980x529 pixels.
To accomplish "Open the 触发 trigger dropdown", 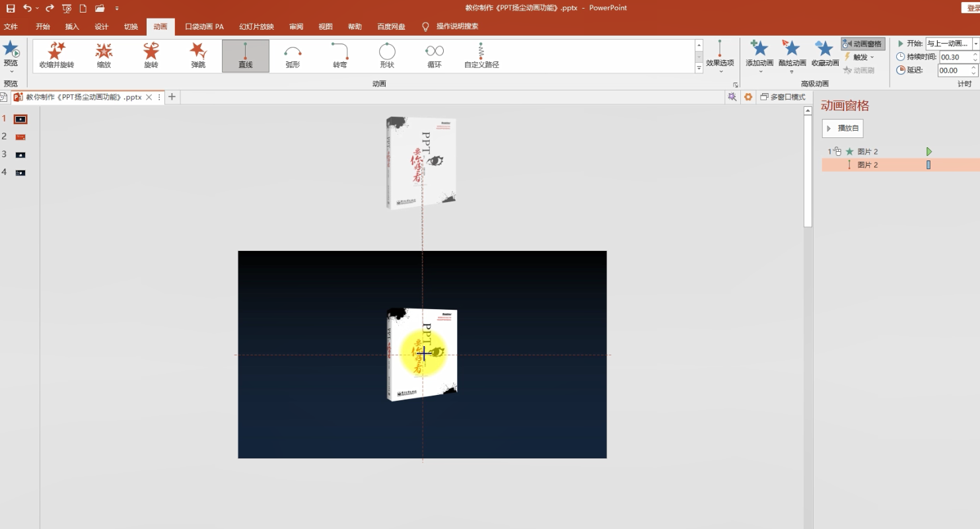I will [x=859, y=57].
